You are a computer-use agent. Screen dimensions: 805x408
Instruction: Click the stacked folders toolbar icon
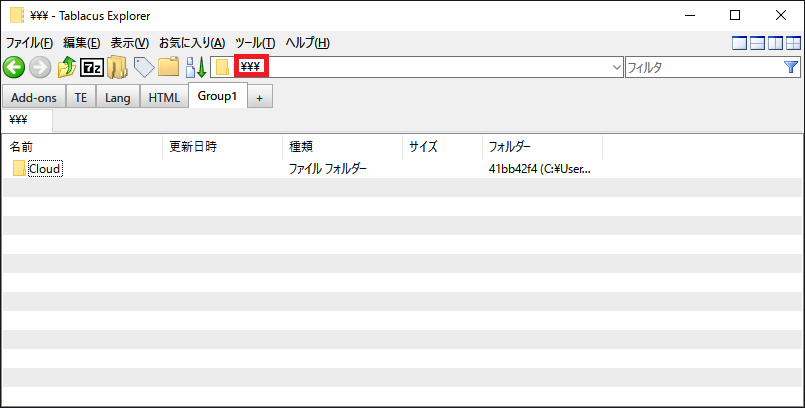coord(118,67)
